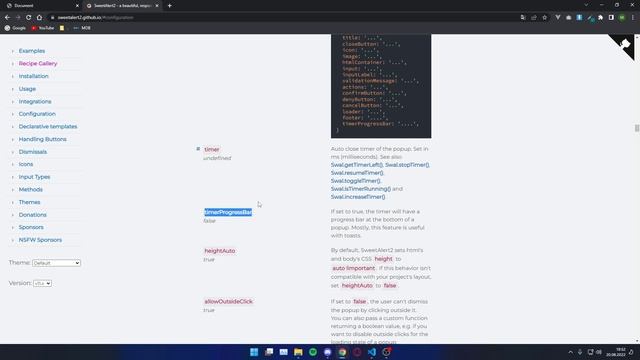Switch to the Document tab
The image size is (640, 360).
click(x=41, y=6)
